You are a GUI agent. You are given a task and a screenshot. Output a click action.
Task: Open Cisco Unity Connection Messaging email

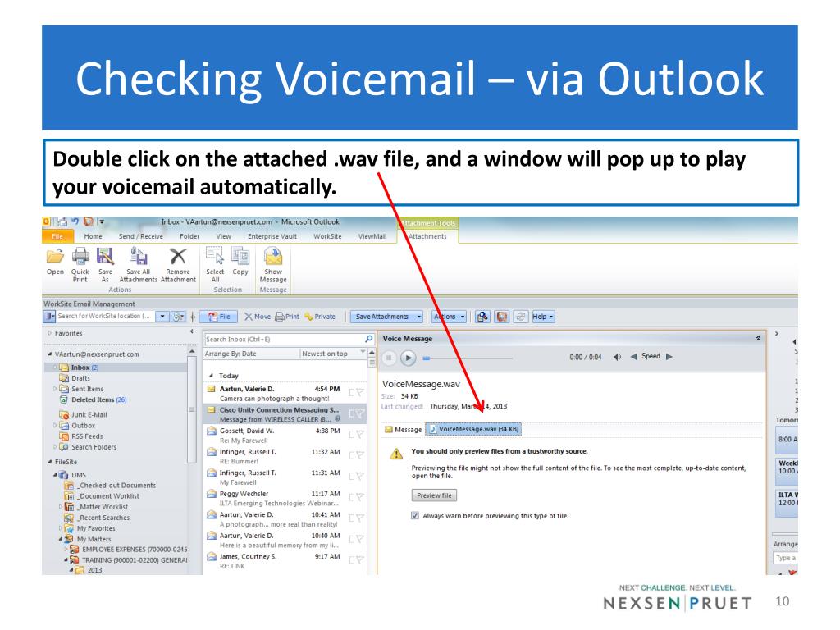285,414
